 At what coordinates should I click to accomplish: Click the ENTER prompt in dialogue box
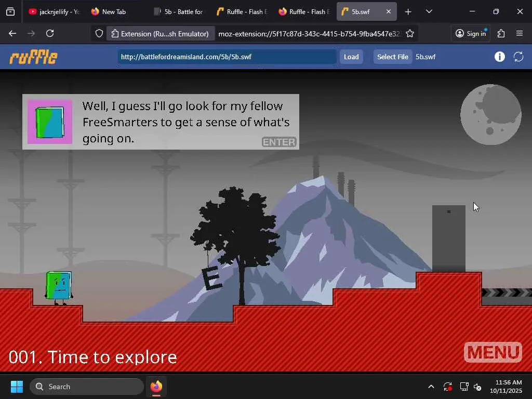[279, 142]
